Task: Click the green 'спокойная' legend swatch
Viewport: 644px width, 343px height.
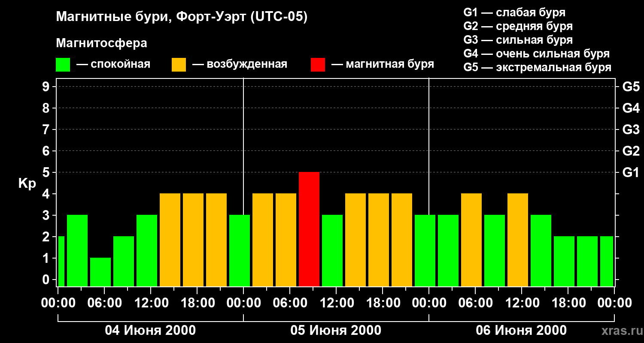Action: tap(63, 65)
